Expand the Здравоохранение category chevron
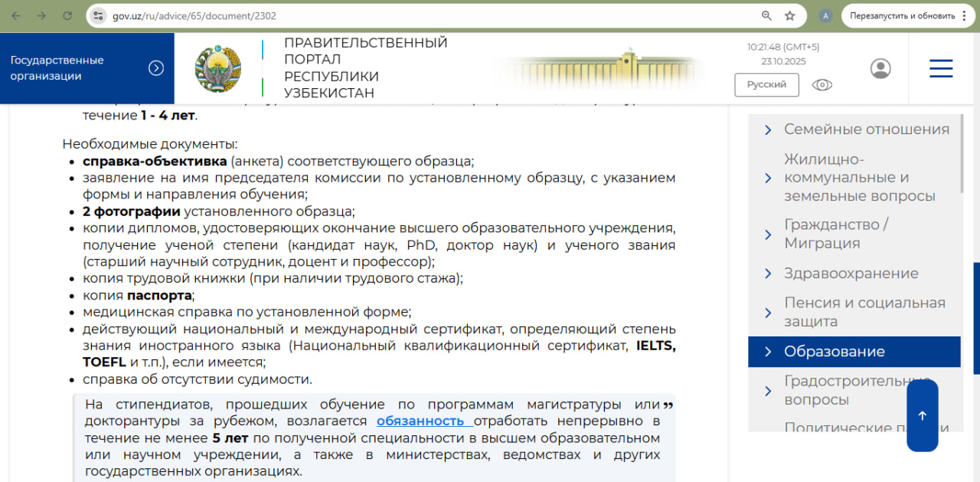Viewport: 980px width, 482px height. coord(768,274)
